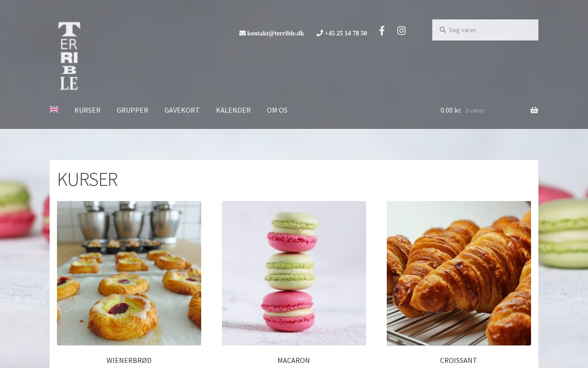Open the Om Os page
Screen dimensions: 588x368
click(x=277, y=110)
